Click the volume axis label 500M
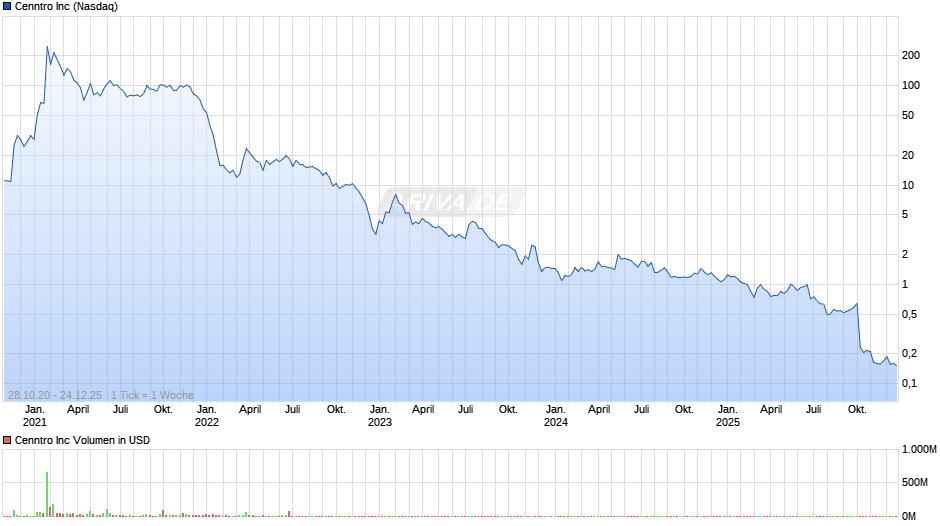 [x=915, y=482]
